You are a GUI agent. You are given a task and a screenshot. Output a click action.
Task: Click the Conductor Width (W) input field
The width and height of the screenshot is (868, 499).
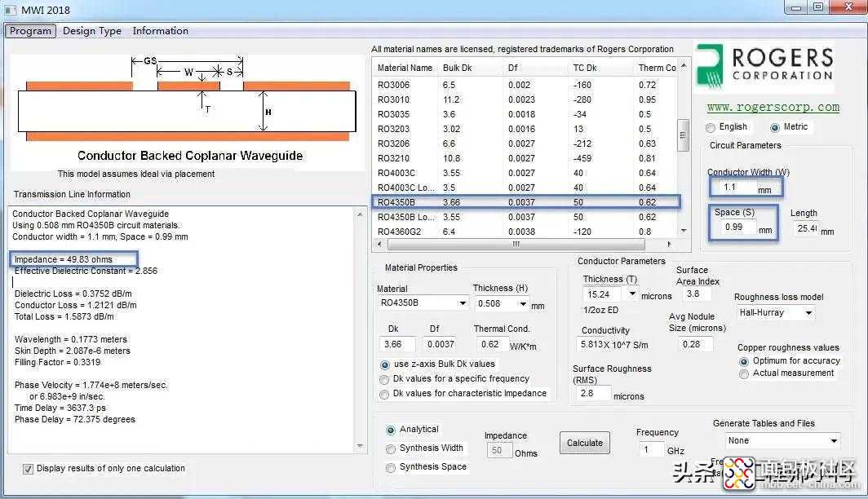[x=737, y=188]
